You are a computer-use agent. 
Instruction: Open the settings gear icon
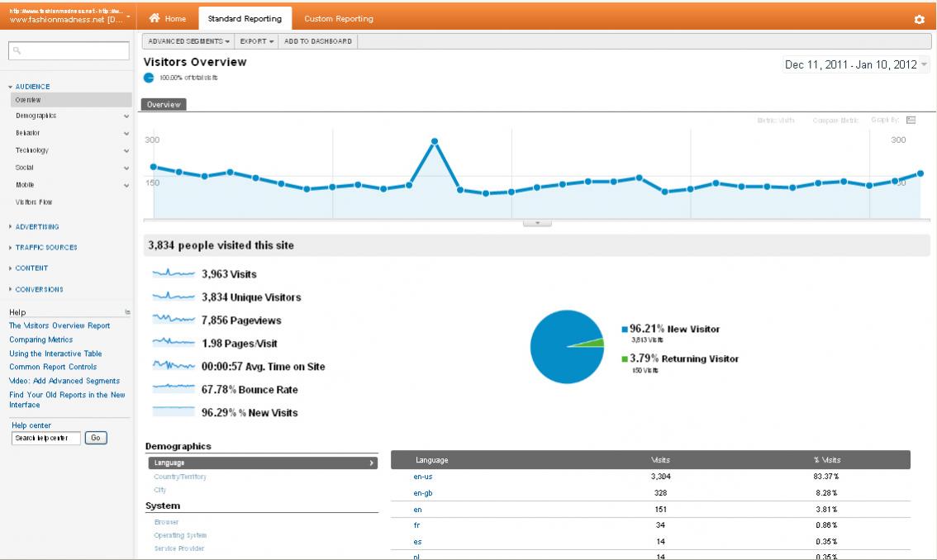pyautogui.click(x=919, y=19)
